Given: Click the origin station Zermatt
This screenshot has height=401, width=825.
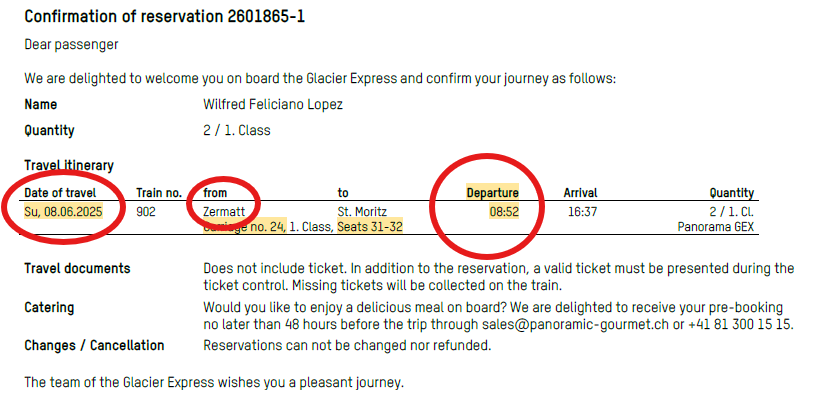Looking at the screenshot, I should [x=224, y=212].
